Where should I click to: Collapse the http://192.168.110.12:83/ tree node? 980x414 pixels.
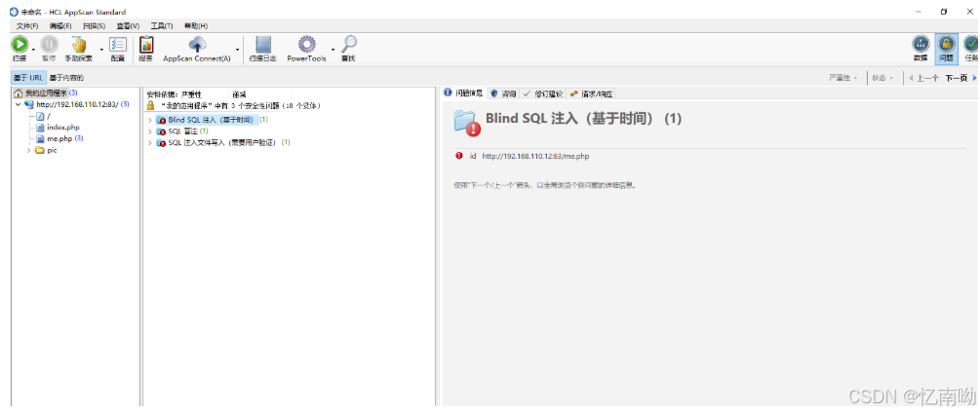[19, 104]
